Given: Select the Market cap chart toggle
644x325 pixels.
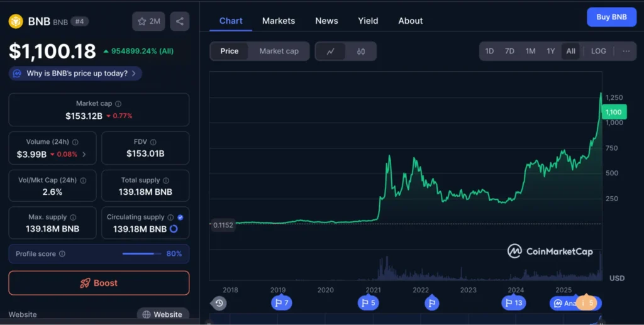Looking at the screenshot, I should [x=279, y=52].
